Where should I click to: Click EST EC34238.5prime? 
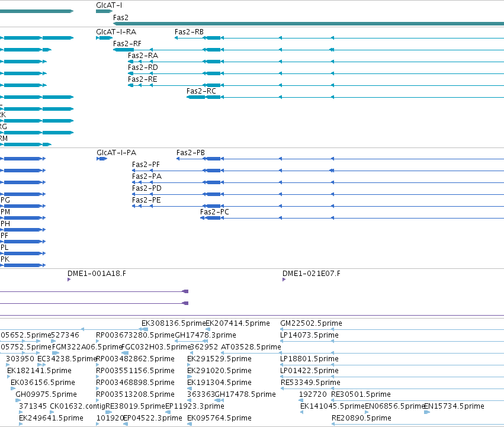[x=67, y=359]
